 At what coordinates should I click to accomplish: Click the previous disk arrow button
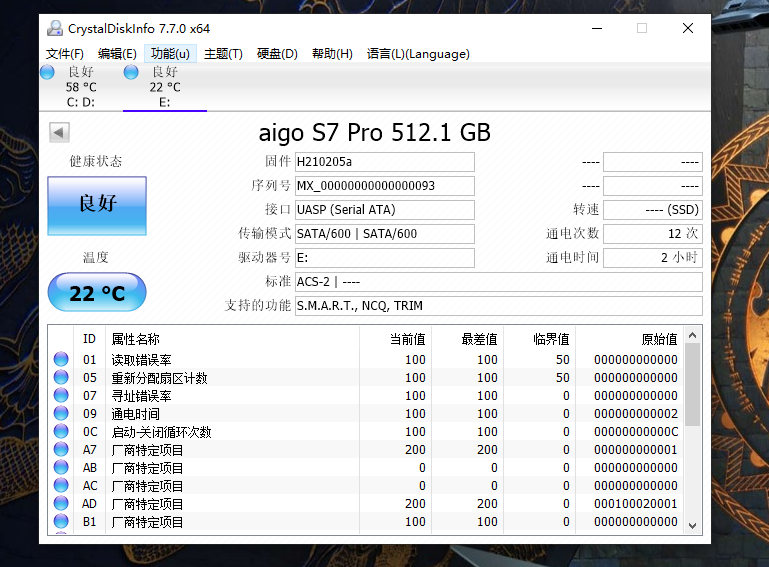tap(59, 132)
